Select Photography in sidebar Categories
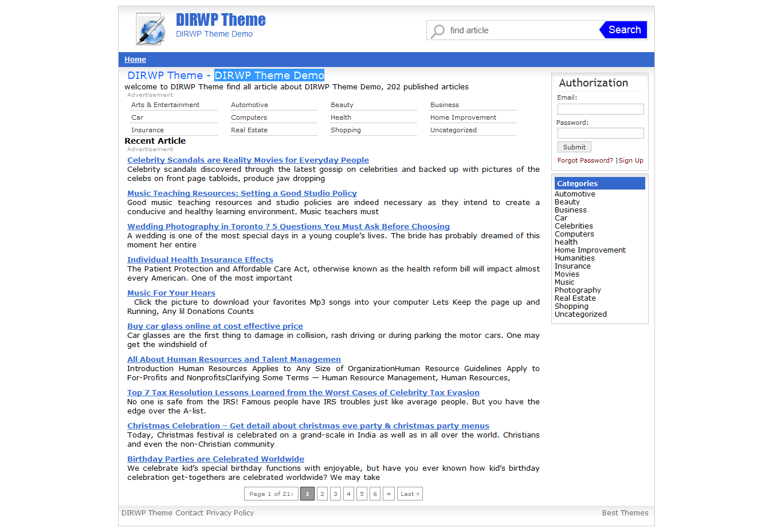This screenshot has width=773, height=532. (x=578, y=290)
